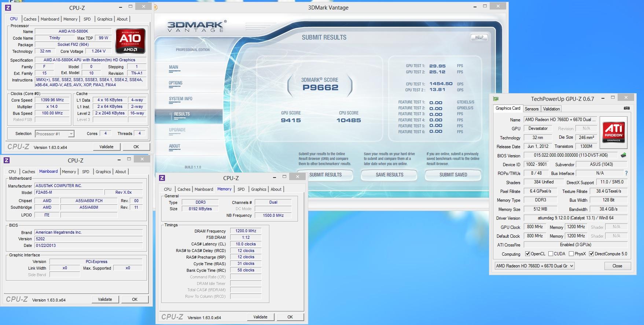Click the GPU-Z Close button

[x=617, y=266]
